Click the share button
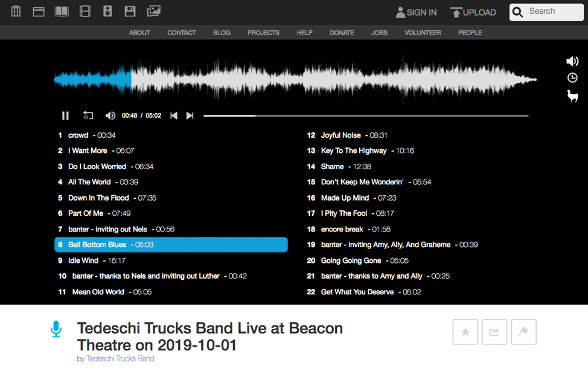588x371 pixels. [x=494, y=332]
